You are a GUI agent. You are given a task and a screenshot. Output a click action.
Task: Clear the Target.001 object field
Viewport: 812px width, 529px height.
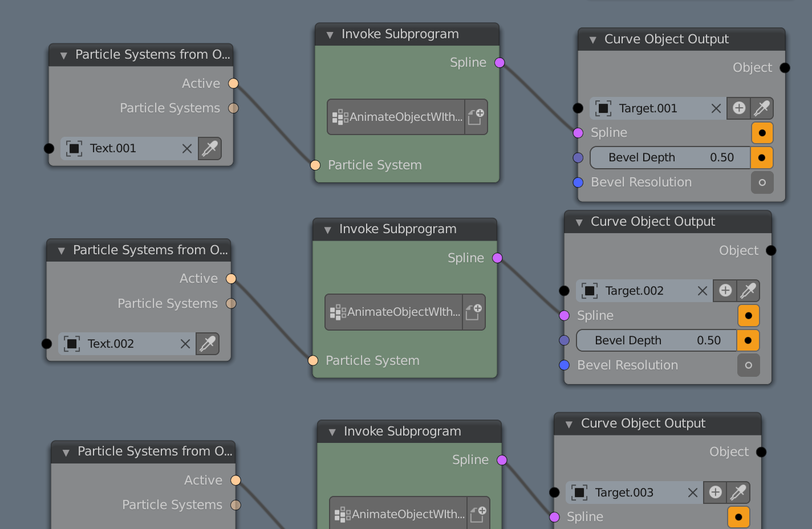pos(716,108)
